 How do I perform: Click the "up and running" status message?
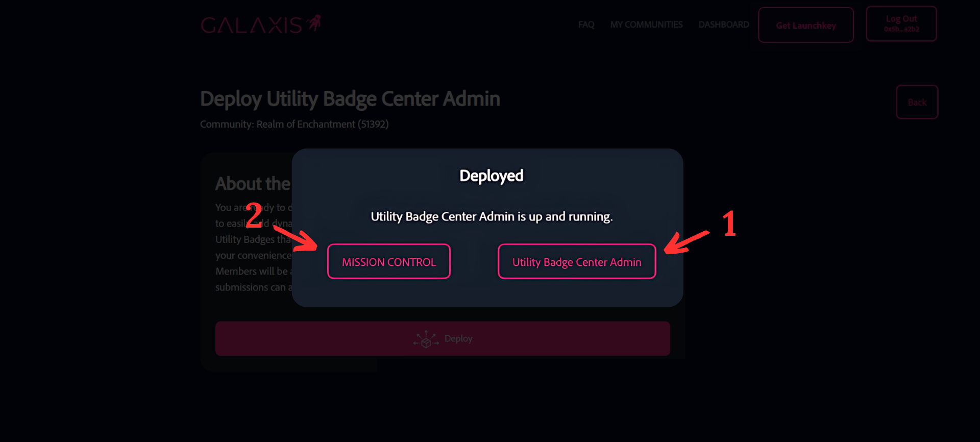491,216
